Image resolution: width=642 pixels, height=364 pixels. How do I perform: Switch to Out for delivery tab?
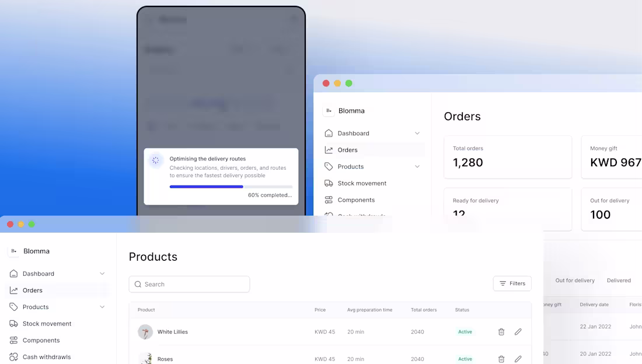(575, 281)
